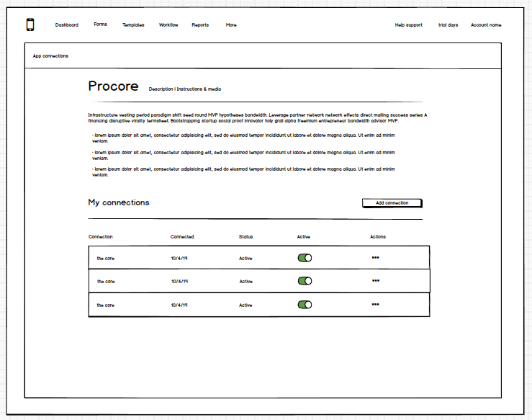This screenshot has height=420, width=532.
Task: Go to the Dashboard nav item
Action: pyautogui.click(x=67, y=25)
